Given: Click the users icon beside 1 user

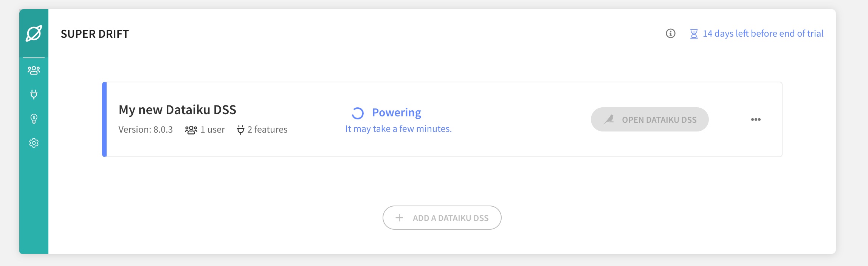Looking at the screenshot, I should point(191,130).
